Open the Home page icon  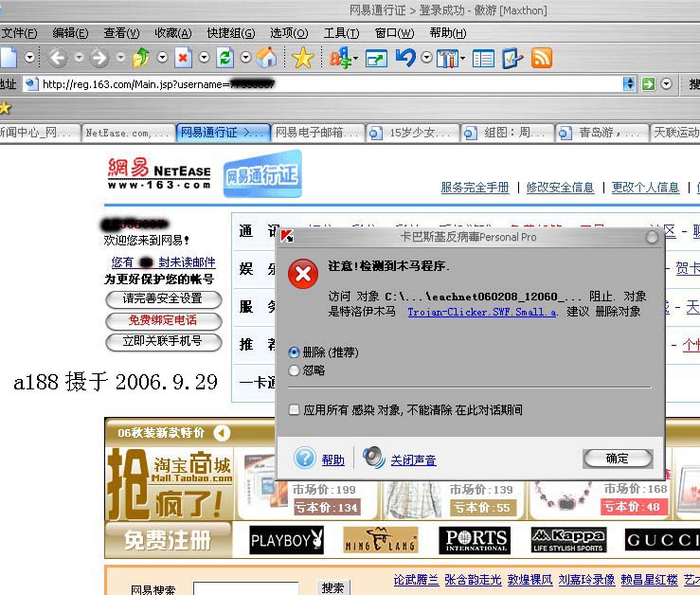point(266,58)
